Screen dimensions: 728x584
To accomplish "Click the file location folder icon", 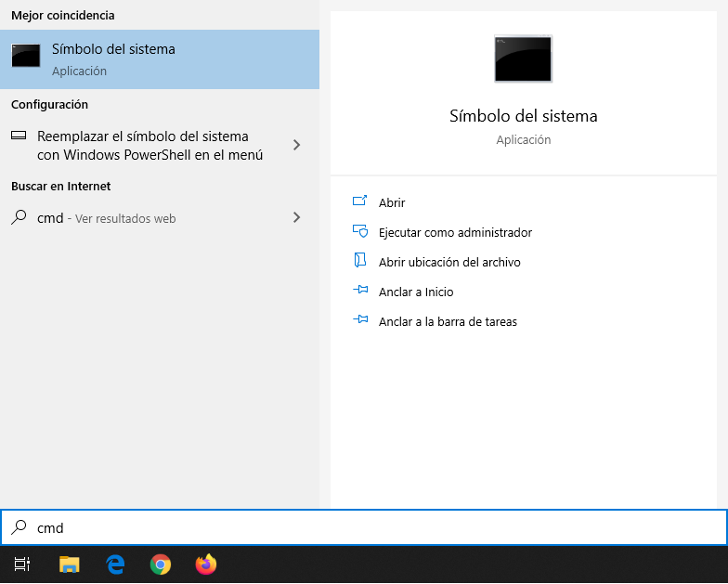I will click(360, 260).
